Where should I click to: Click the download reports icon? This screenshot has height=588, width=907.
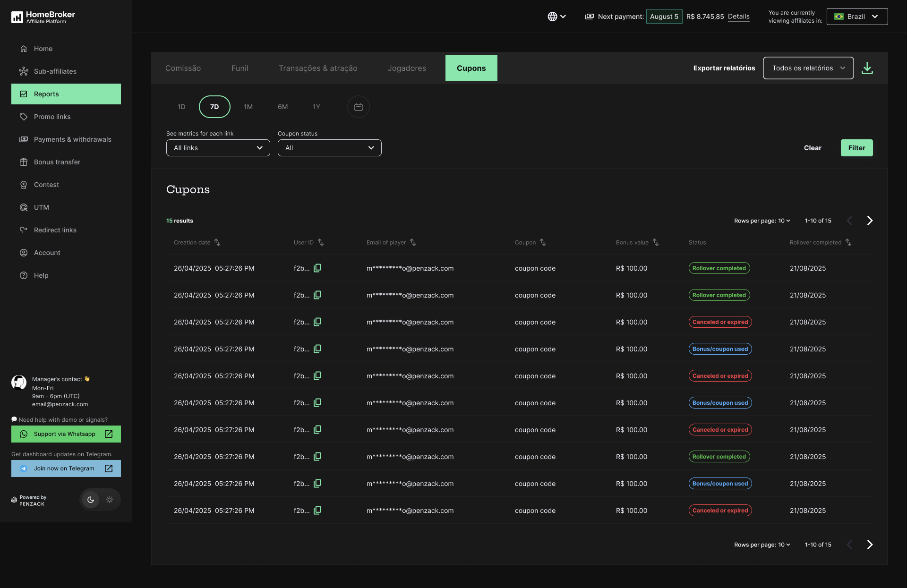867,68
